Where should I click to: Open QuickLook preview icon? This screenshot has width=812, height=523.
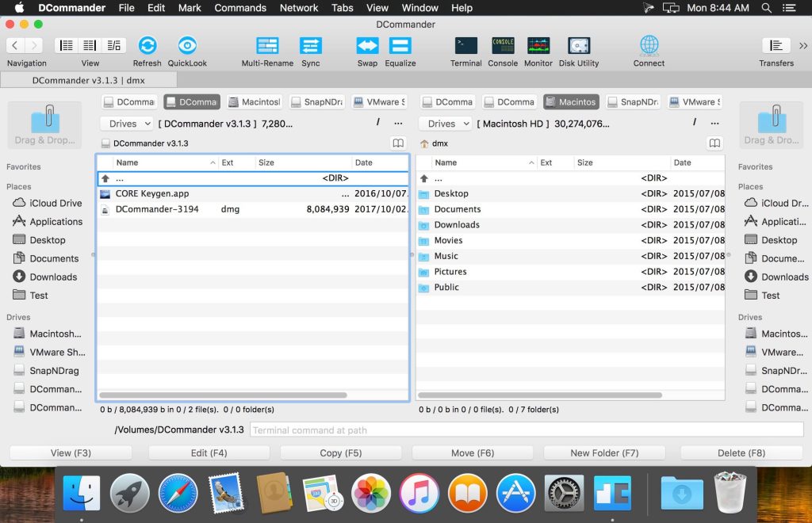click(187, 45)
